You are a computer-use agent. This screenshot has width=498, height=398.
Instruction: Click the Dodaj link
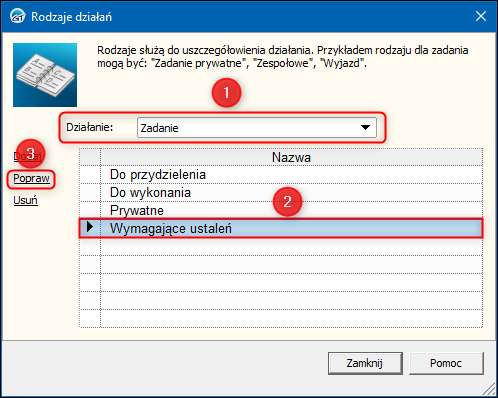[28, 156]
